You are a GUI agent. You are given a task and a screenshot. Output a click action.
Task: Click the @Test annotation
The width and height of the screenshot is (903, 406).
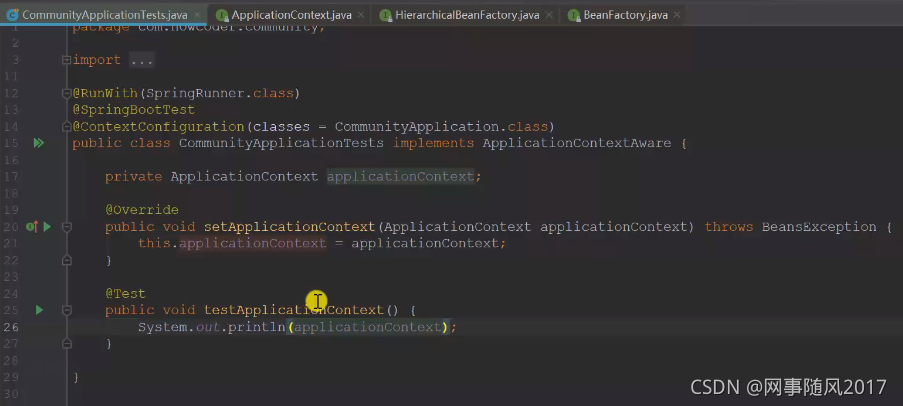pyautogui.click(x=125, y=294)
